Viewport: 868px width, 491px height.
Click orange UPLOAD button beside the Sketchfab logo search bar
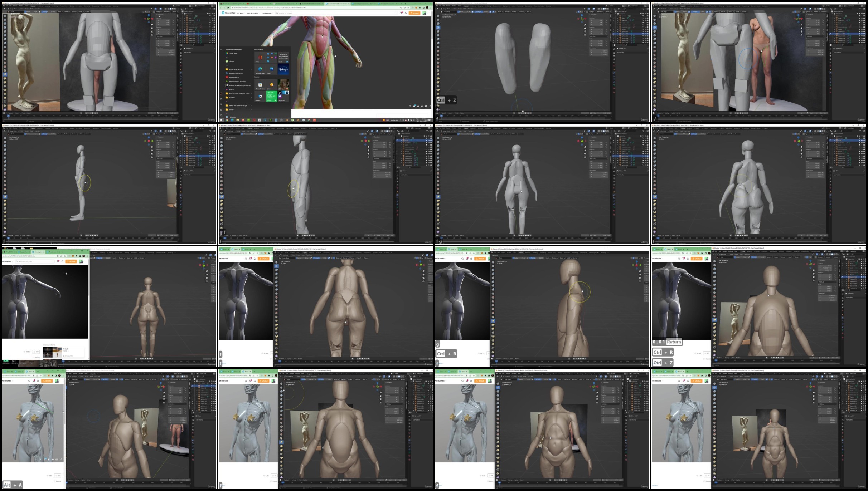(x=415, y=13)
